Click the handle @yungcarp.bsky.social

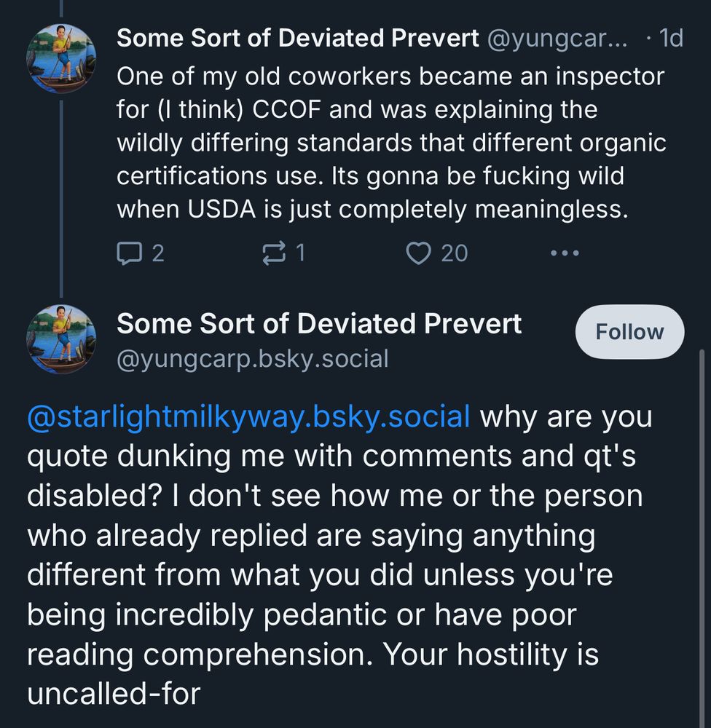click(254, 357)
